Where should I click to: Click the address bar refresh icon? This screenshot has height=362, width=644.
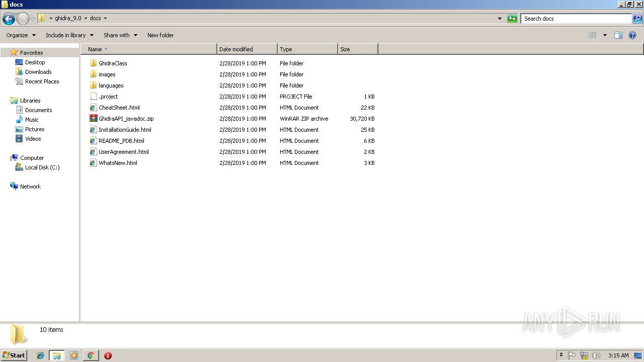tap(512, 19)
